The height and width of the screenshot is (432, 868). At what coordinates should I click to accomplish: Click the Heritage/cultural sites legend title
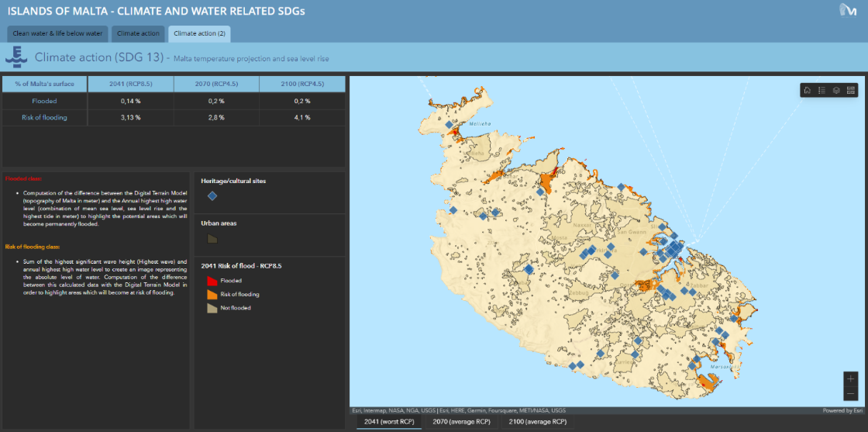pyautogui.click(x=232, y=181)
